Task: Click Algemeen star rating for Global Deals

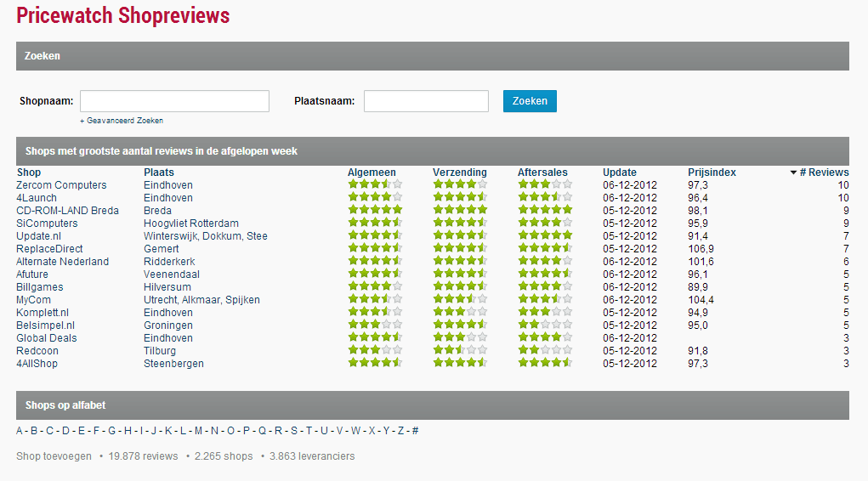Action: point(375,337)
